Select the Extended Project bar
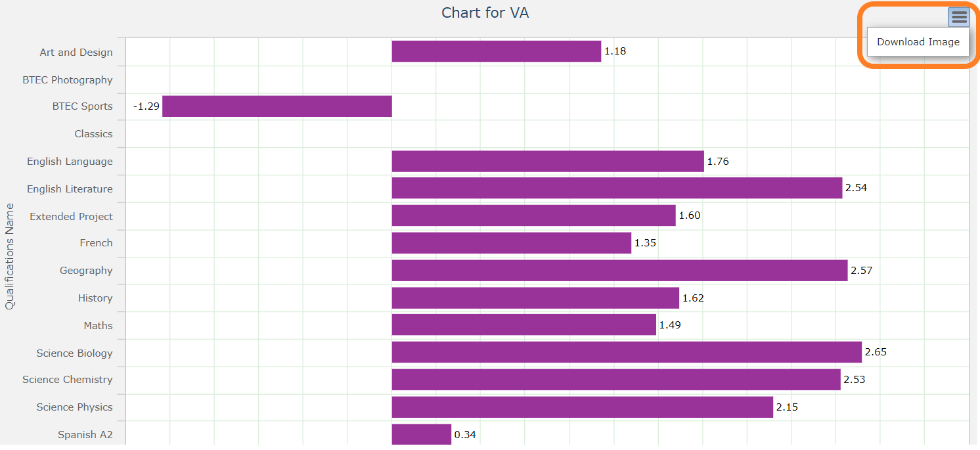 click(532, 215)
